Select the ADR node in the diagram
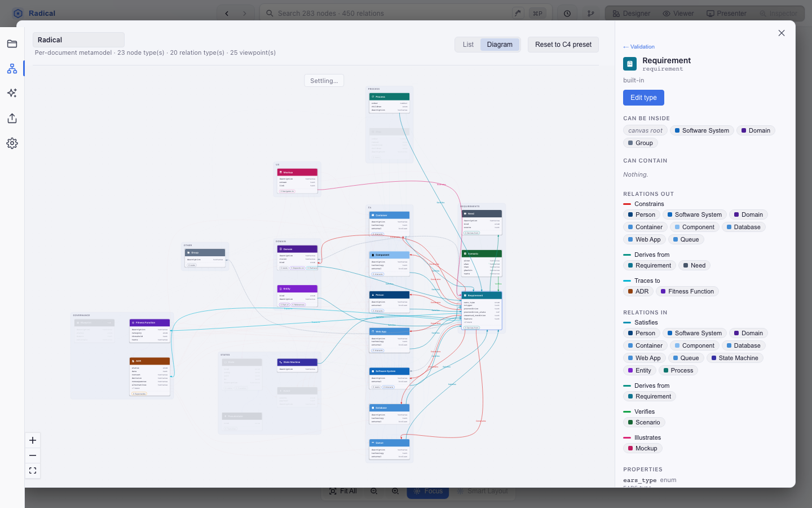 point(149,376)
